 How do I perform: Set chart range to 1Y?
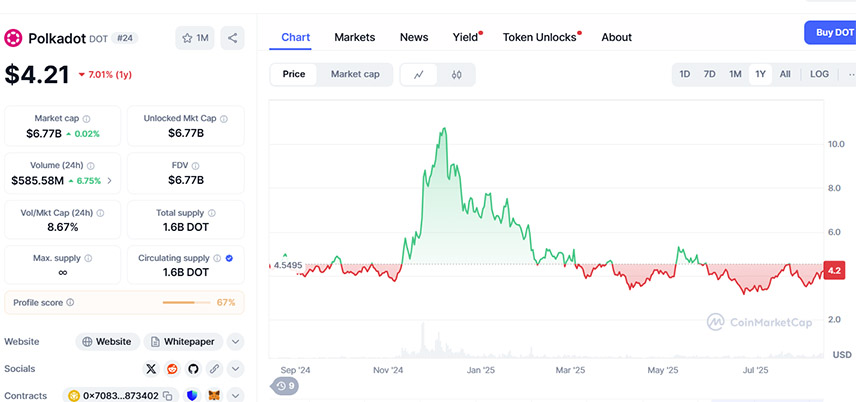760,74
